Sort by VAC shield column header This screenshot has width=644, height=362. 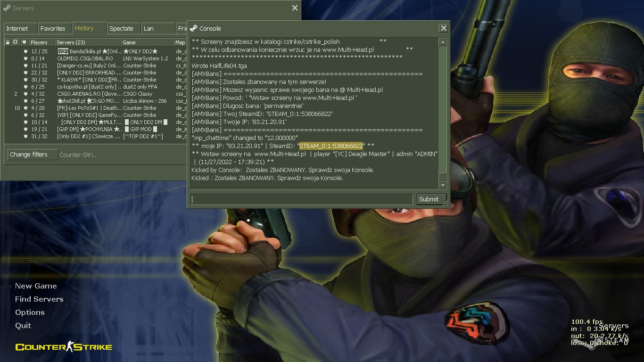point(25,42)
